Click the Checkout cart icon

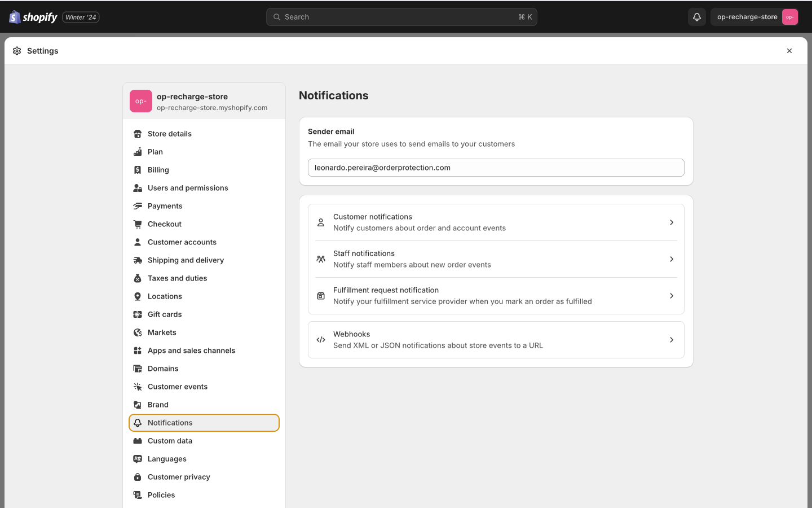[x=138, y=224]
